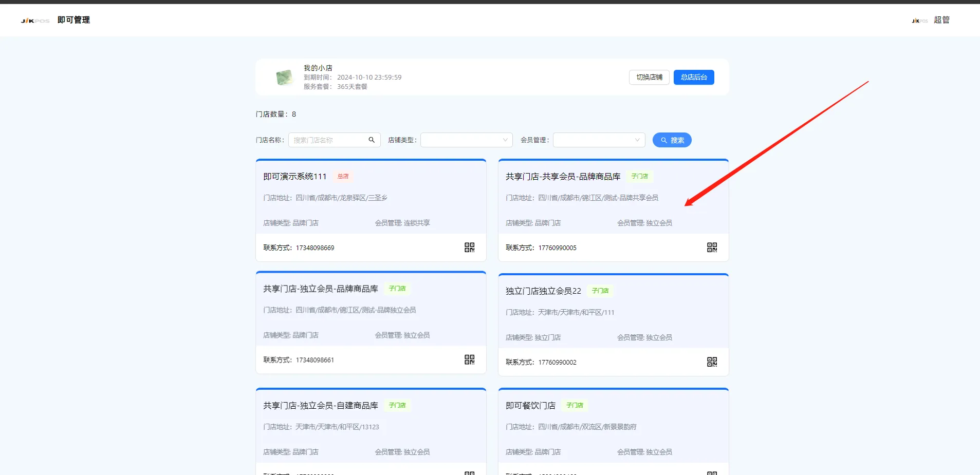Click the JKPOS logo beside 超管
980x475 pixels.
point(918,21)
